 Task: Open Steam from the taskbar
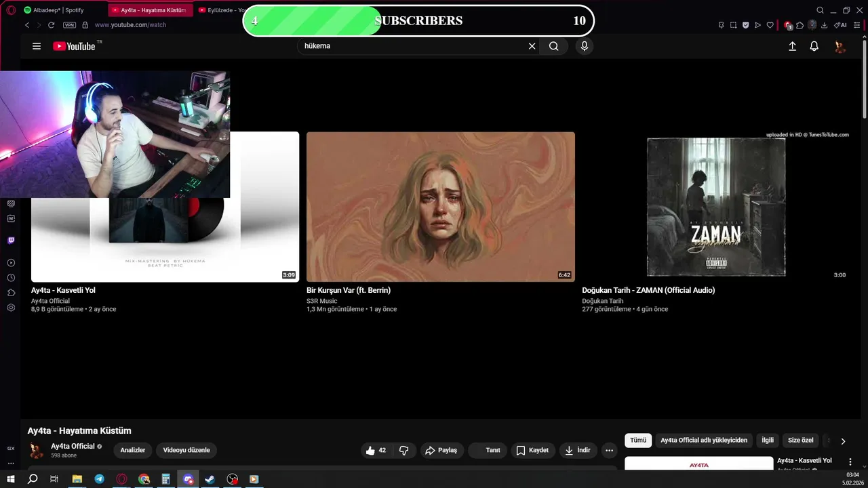(210, 479)
